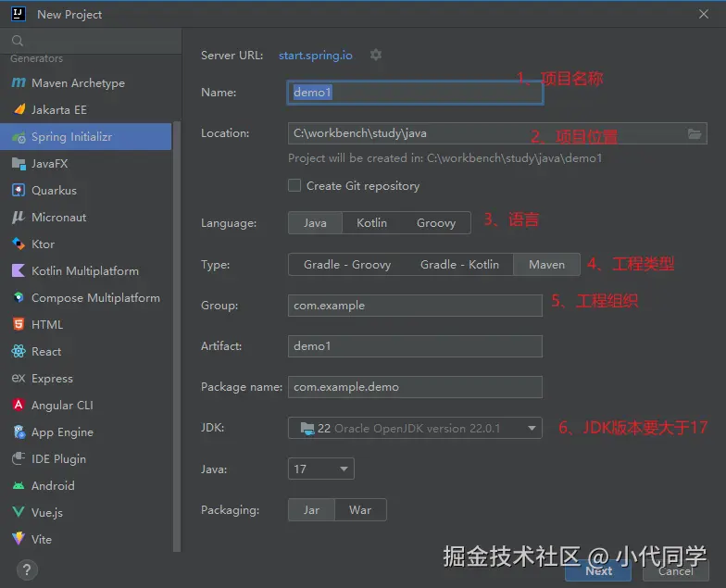Select Java language option
Viewport: 726px width, 588px height.
315,223
